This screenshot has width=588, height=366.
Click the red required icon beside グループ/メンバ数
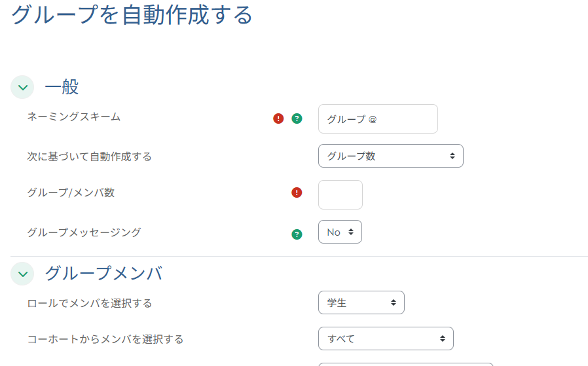pos(297,192)
